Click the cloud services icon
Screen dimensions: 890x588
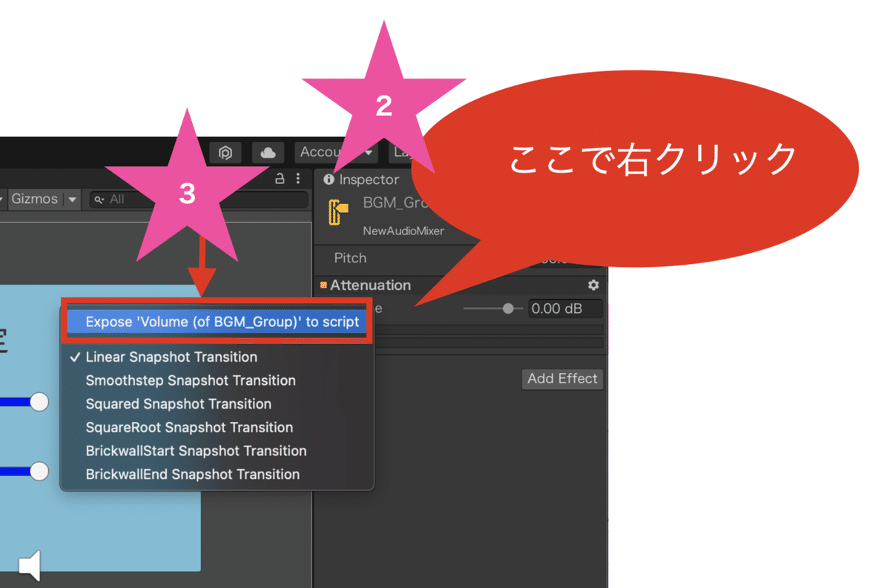[268, 152]
